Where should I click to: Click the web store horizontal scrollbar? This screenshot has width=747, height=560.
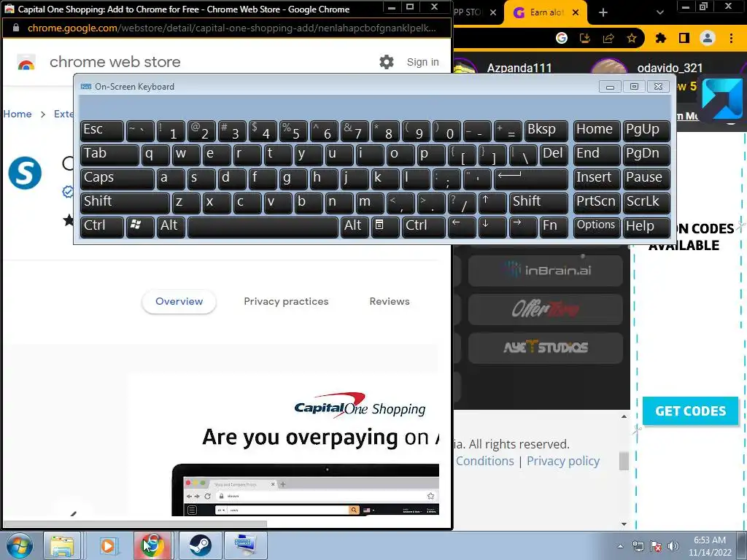135,524
